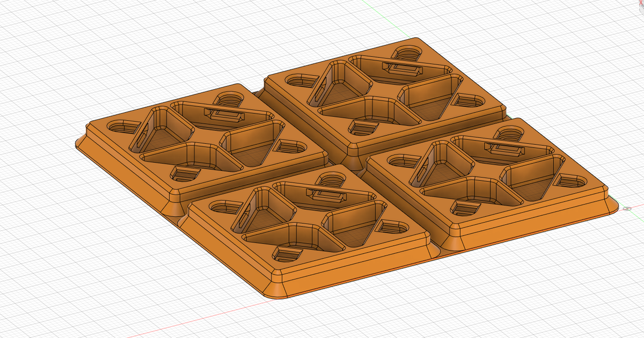Click the origin point marker beside the right corner
The width and height of the screenshot is (644, 338).
tap(626, 208)
